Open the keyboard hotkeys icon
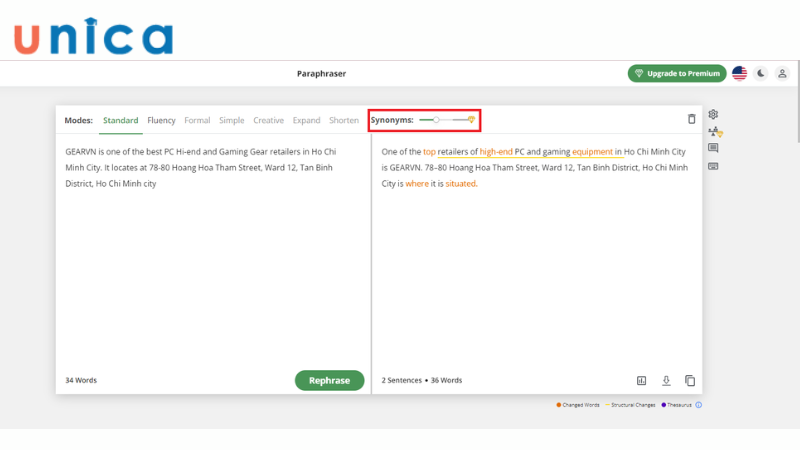Image resolution: width=800 pixels, height=450 pixels. pos(713,166)
